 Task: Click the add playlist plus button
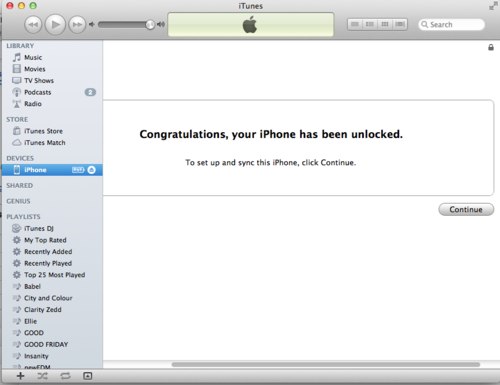[x=21, y=376]
